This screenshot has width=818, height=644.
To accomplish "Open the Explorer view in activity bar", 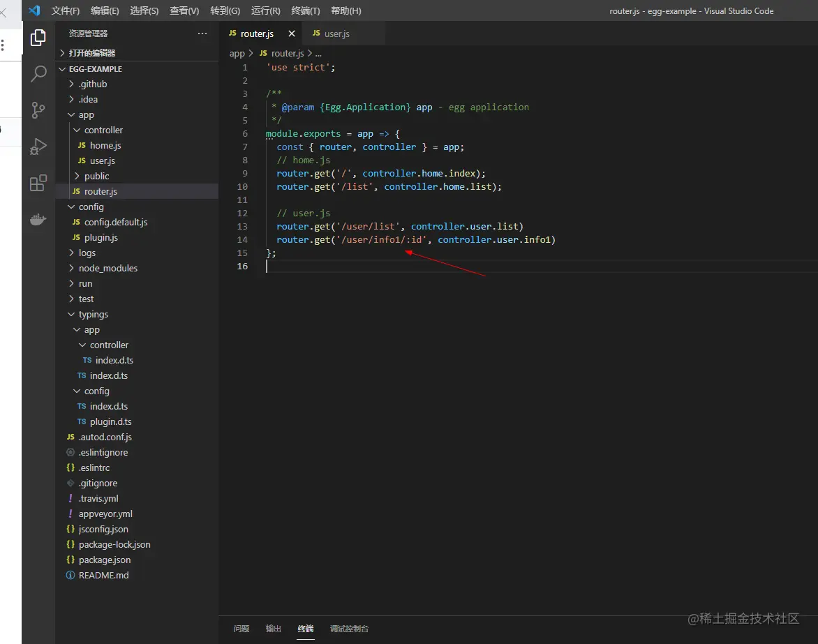I will coord(38,38).
